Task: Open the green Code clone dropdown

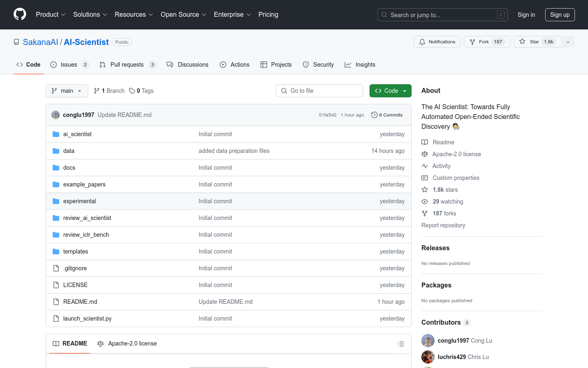Action: tap(390, 91)
